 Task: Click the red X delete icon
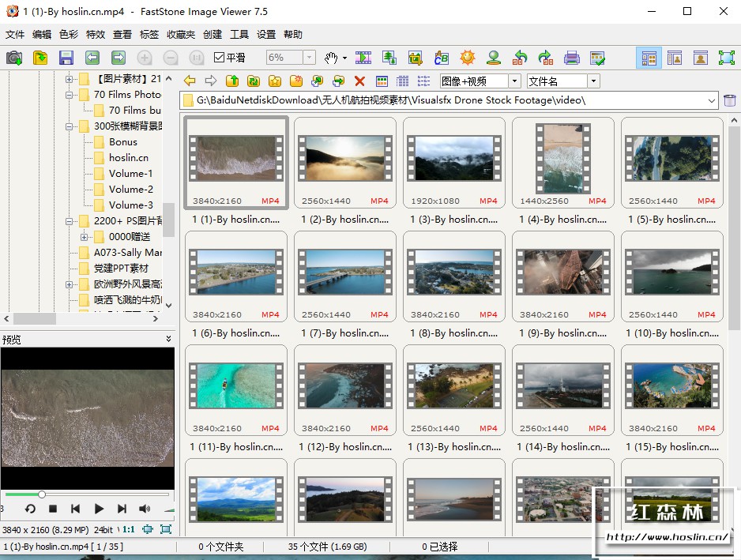[359, 81]
